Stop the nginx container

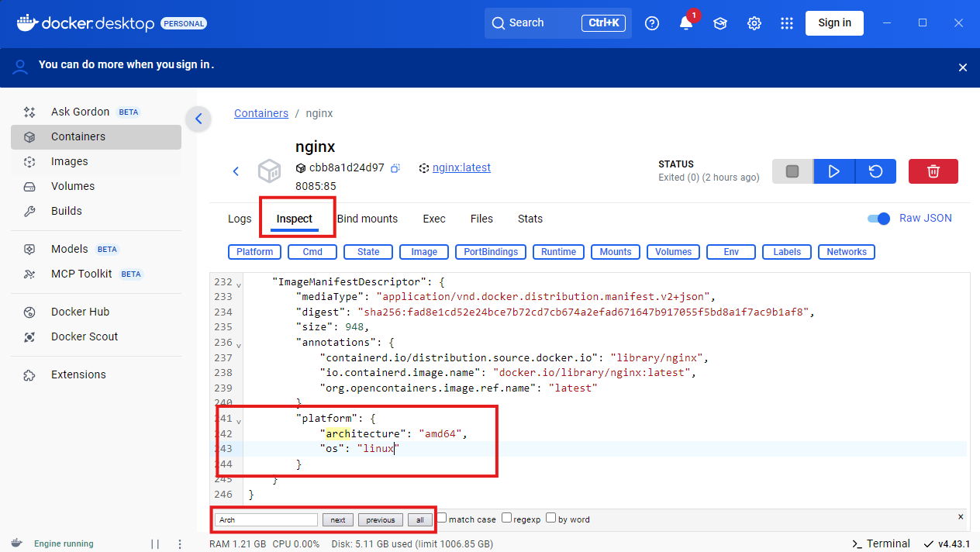click(792, 171)
